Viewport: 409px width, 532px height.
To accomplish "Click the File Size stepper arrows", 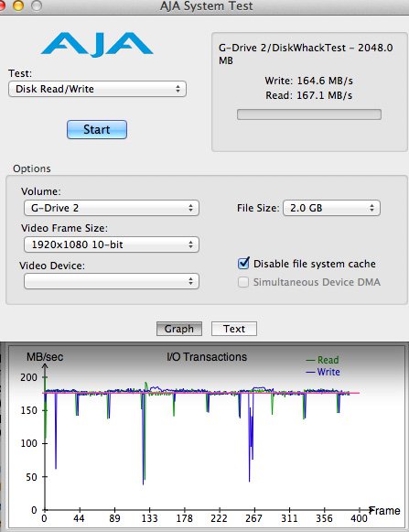I will click(372, 208).
